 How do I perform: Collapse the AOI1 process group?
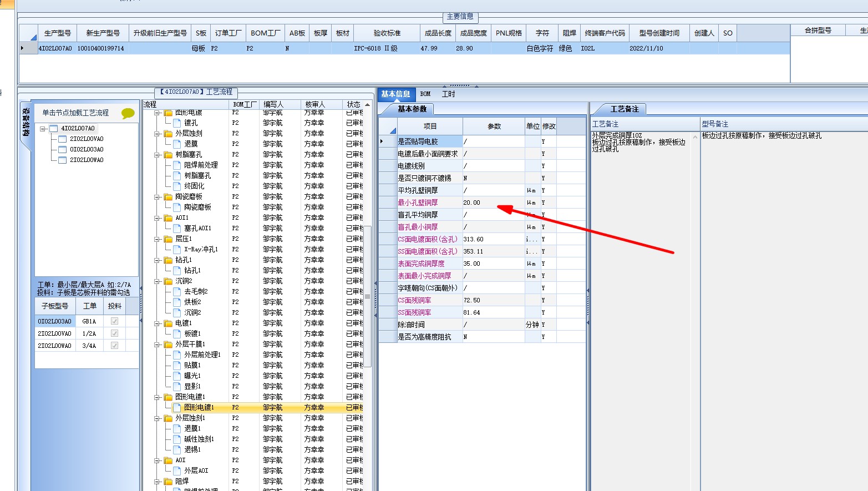click(x=158, y=218)
